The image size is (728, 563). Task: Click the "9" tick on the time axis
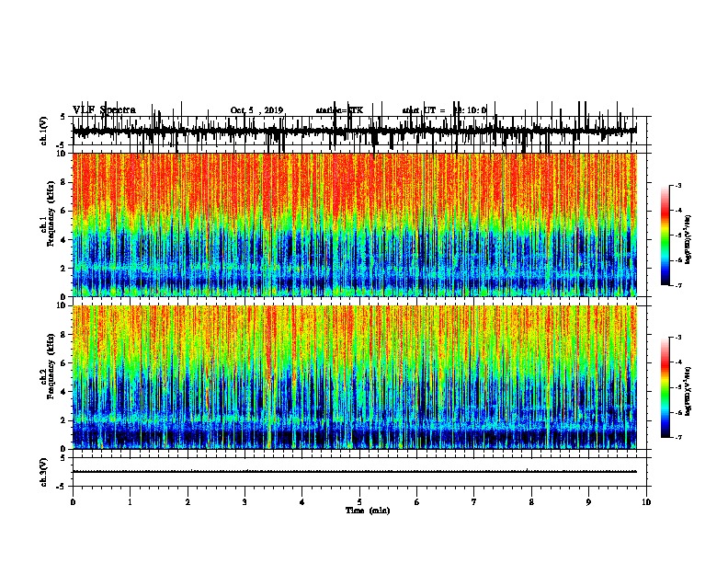pyautogui.click(x=588, y=502)
